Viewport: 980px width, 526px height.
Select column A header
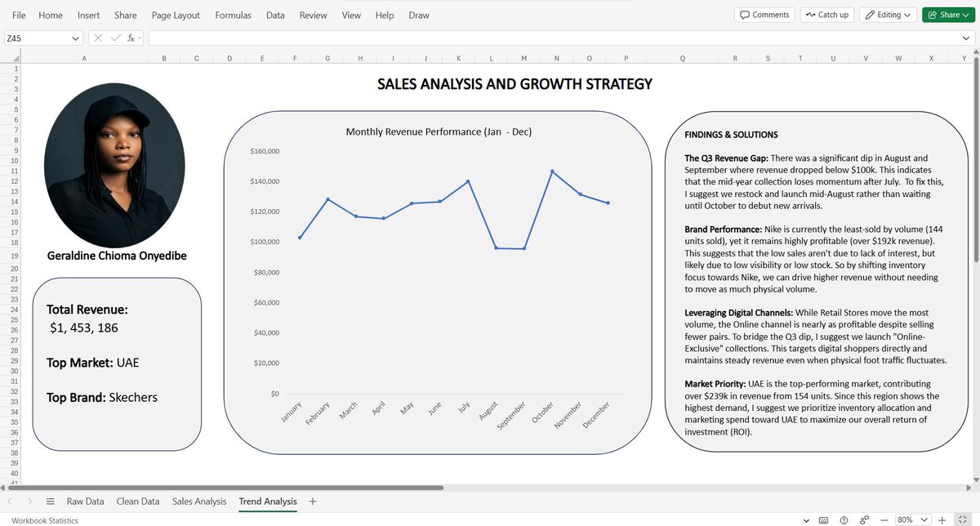(x=84, y=58)
